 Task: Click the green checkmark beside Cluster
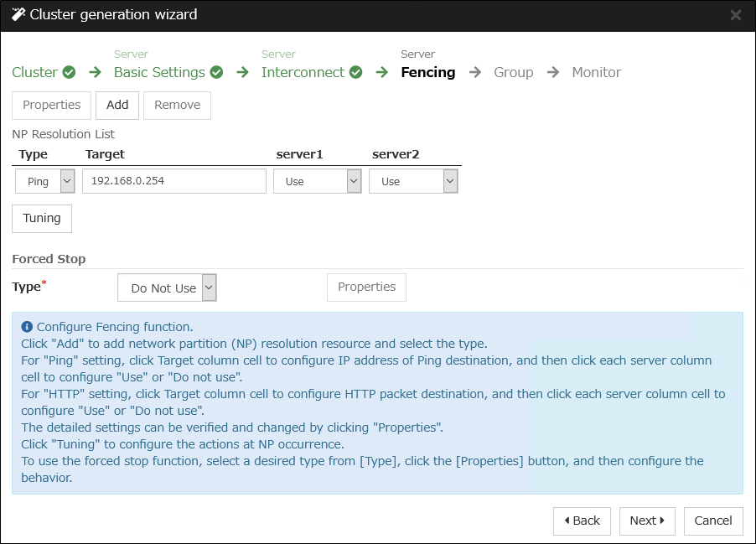[69, 73]
